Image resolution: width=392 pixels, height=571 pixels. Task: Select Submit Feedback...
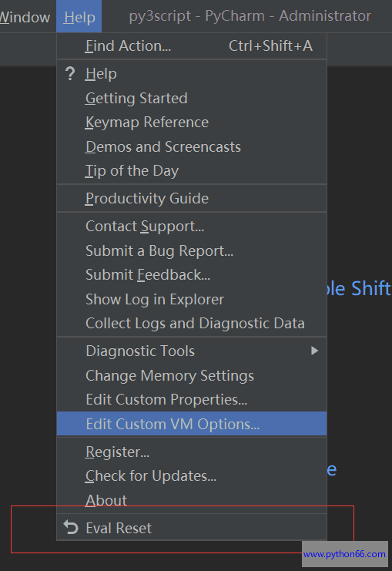[192, 275]
